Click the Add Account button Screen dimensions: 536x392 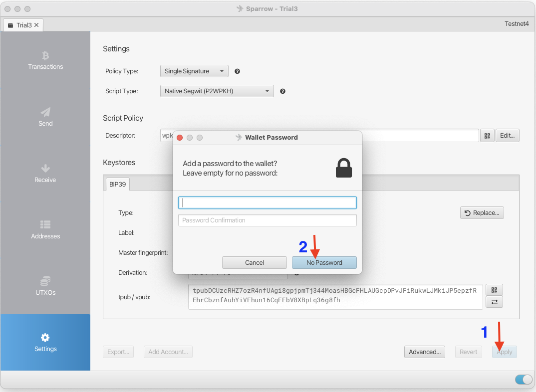tap(168, 352)
